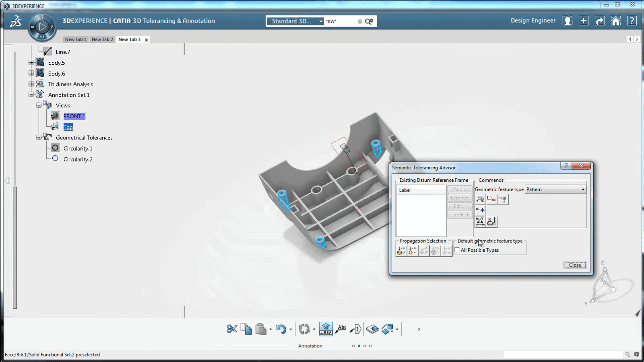Viewport: 644px width, 362px height.
Task: Click the Paste clipboard icon
Action: (x=261, y=329)
